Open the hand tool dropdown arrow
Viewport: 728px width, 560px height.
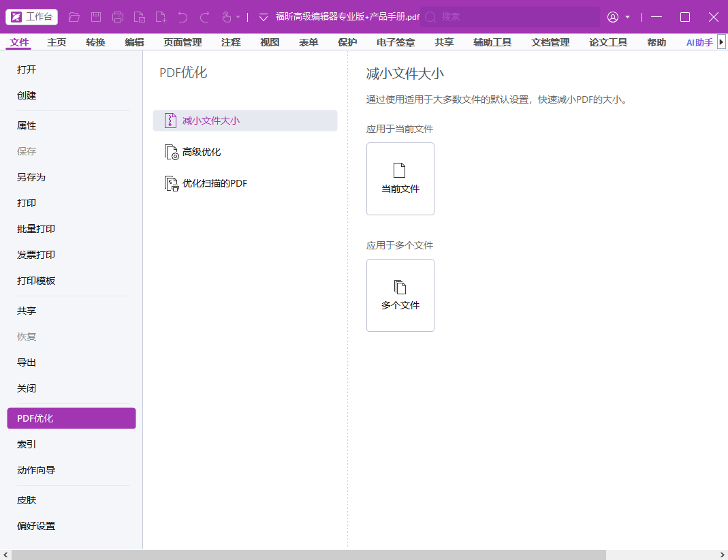(238, 17)
